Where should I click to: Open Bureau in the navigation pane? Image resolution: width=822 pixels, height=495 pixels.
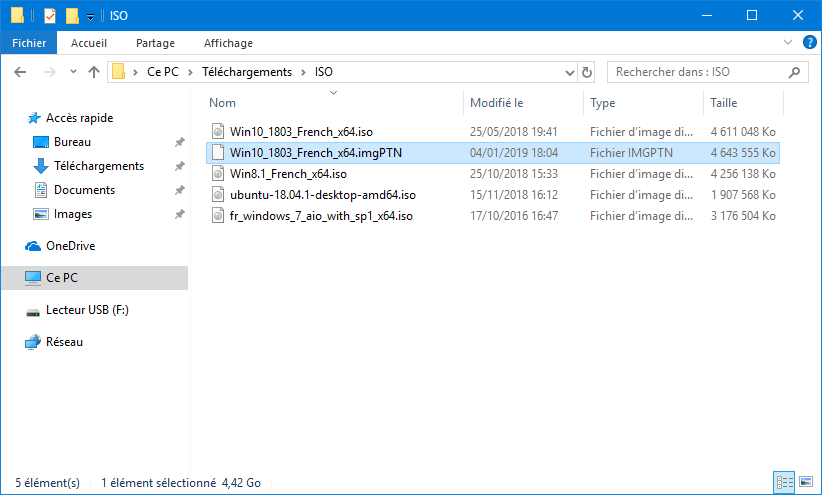[72, 142]
